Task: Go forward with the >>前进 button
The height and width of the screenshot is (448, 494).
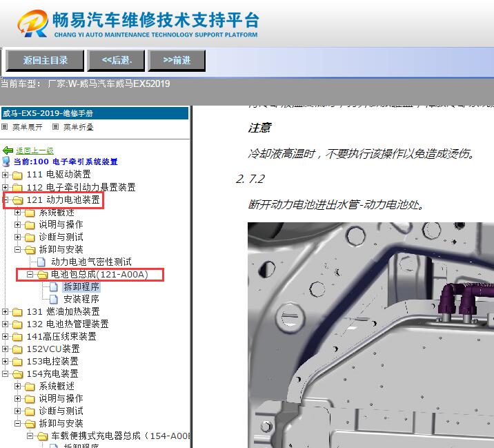Action: (x=177, y=60)
